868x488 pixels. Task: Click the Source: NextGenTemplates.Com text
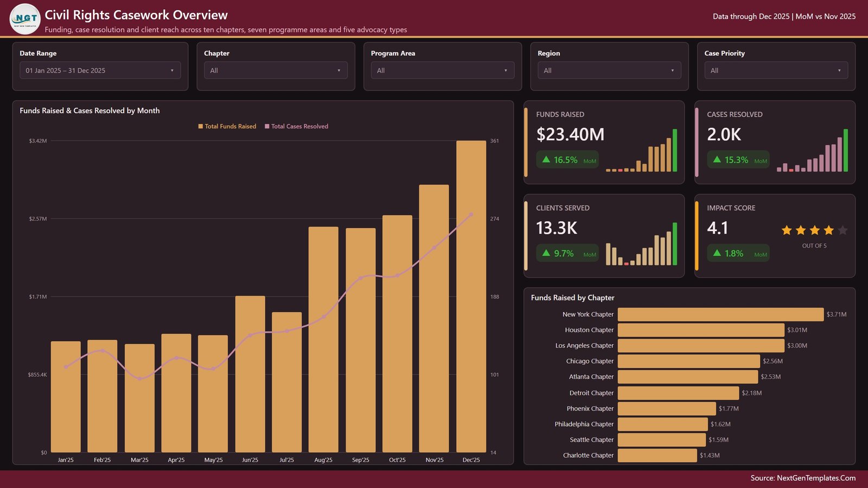click(803, 478)
